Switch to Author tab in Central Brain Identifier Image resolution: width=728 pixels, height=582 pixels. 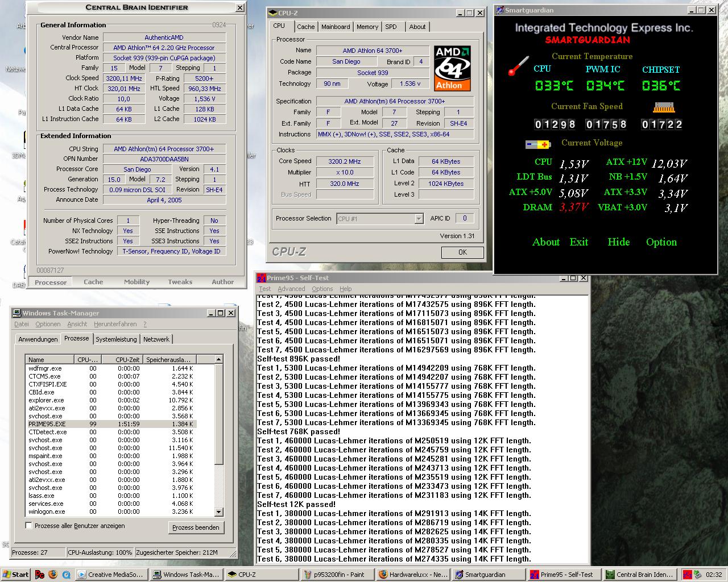point(223,282)
